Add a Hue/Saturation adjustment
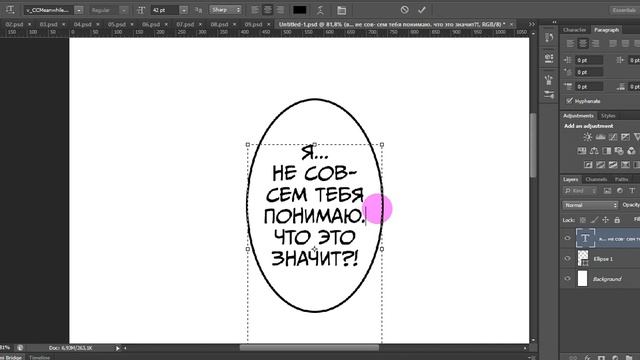Image resolution: width=640 pixels, height=360 pixels. (x=582, y=151)
